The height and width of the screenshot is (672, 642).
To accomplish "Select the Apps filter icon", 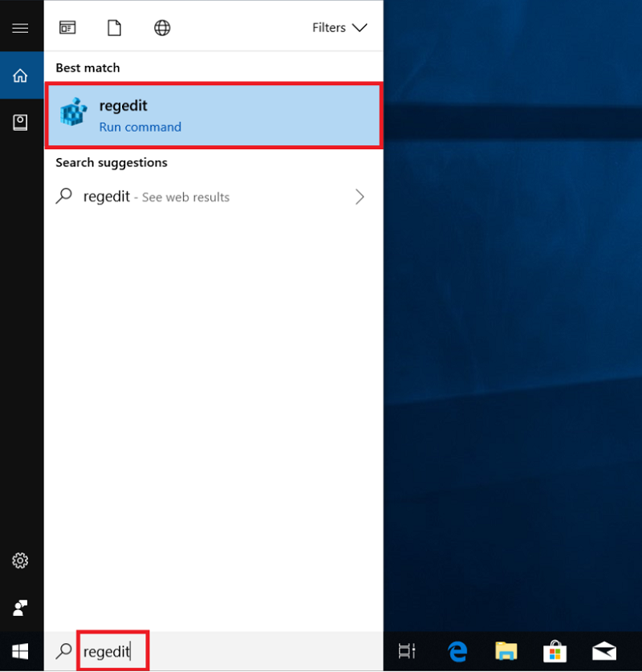I will [x=67, y=27].
